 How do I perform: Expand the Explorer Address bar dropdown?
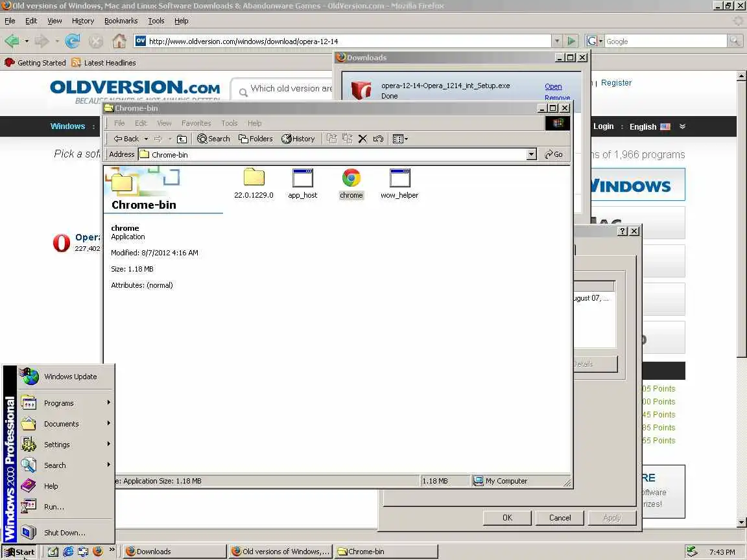pos(532,154)
